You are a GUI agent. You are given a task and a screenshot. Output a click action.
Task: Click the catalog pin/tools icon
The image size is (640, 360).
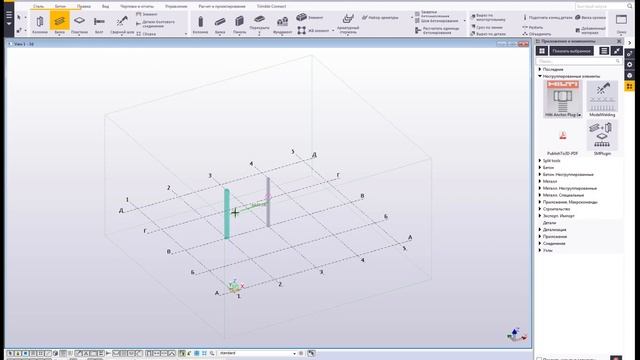pos(617,51)
